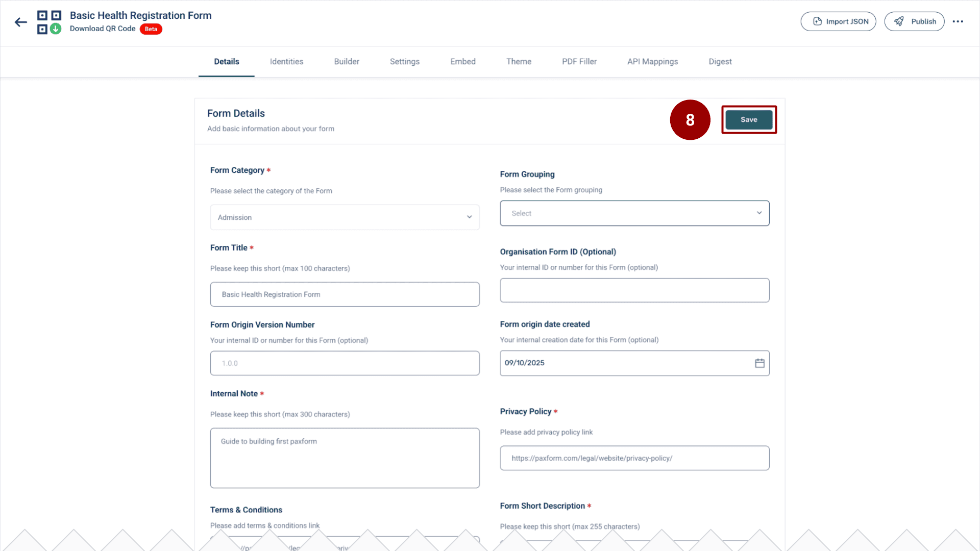Screen dimensions: 980x551
Task: Click the Import JSON button
Action: point(839,21)
